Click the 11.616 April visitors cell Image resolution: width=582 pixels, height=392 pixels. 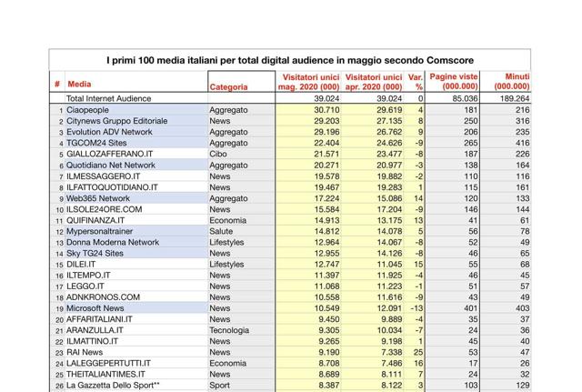point(389,297)
